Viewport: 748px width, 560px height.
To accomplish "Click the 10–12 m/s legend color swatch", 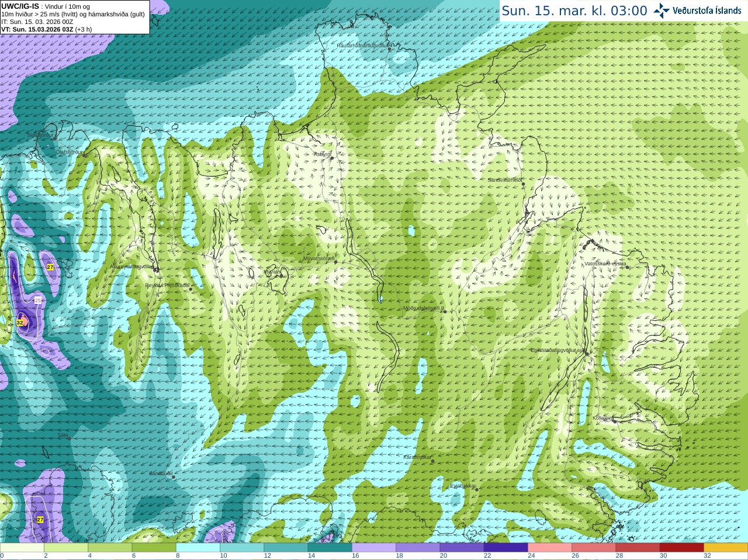I will point(242,548).
